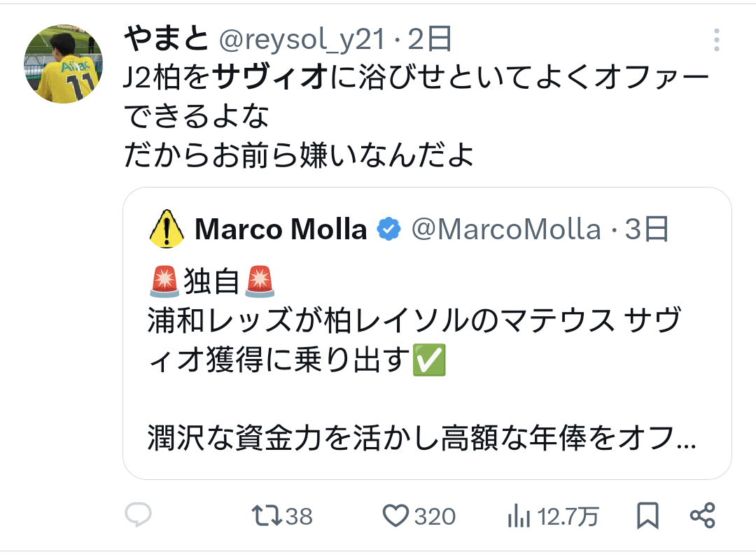Click Marco Molla's blue verified badge
Viewport: 756px width, 559px height.
click(388, 229)
